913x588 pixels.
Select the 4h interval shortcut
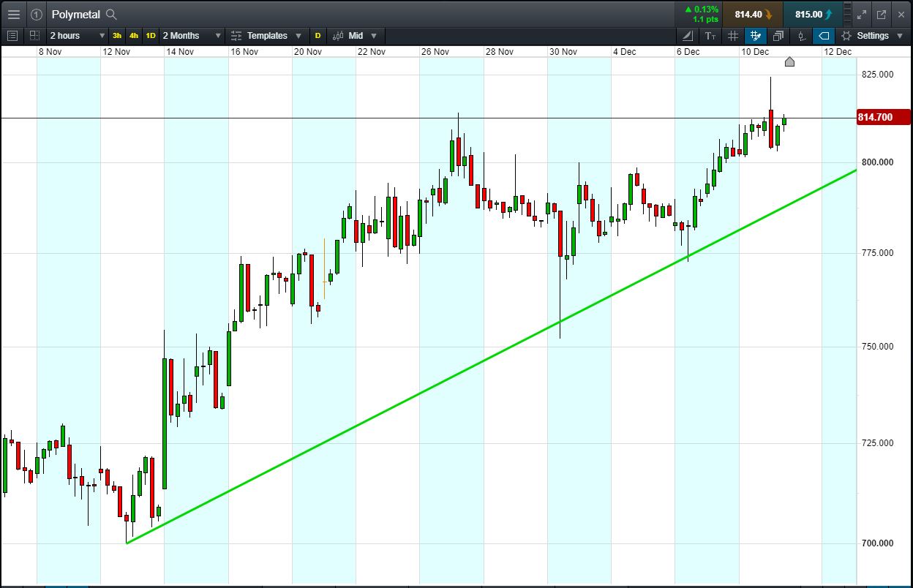134,35
